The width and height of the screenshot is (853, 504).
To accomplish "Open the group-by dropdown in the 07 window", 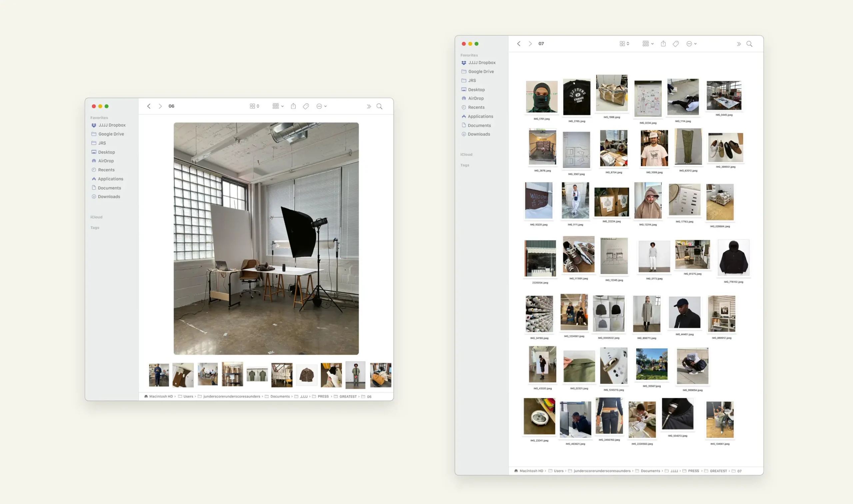I will tap(648, 44).
